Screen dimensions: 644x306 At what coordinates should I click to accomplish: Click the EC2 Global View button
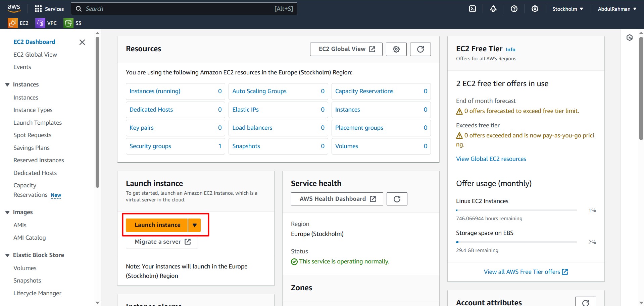tap(346, 49)
